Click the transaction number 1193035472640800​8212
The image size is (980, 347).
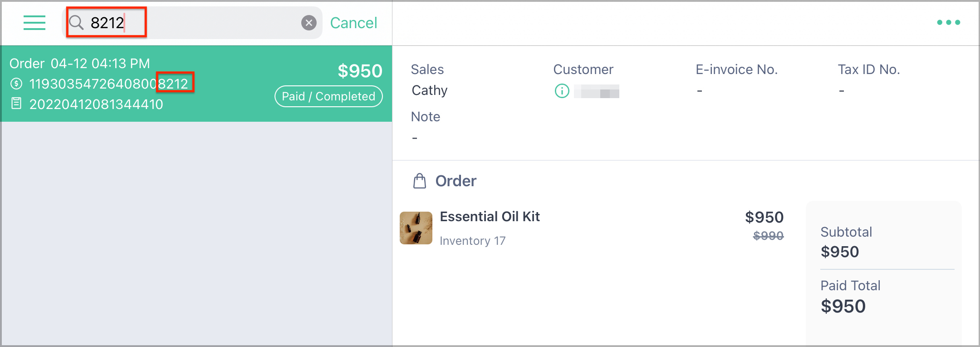109,84
